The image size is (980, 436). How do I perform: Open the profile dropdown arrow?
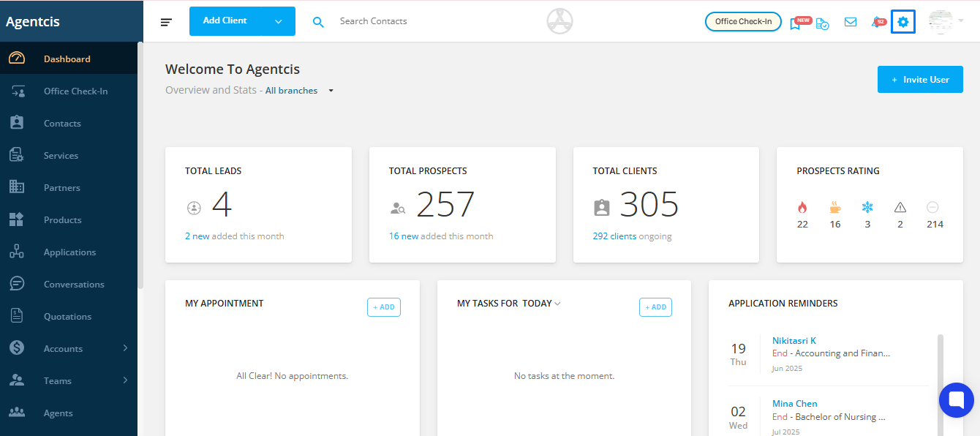(x=960, y=21)
